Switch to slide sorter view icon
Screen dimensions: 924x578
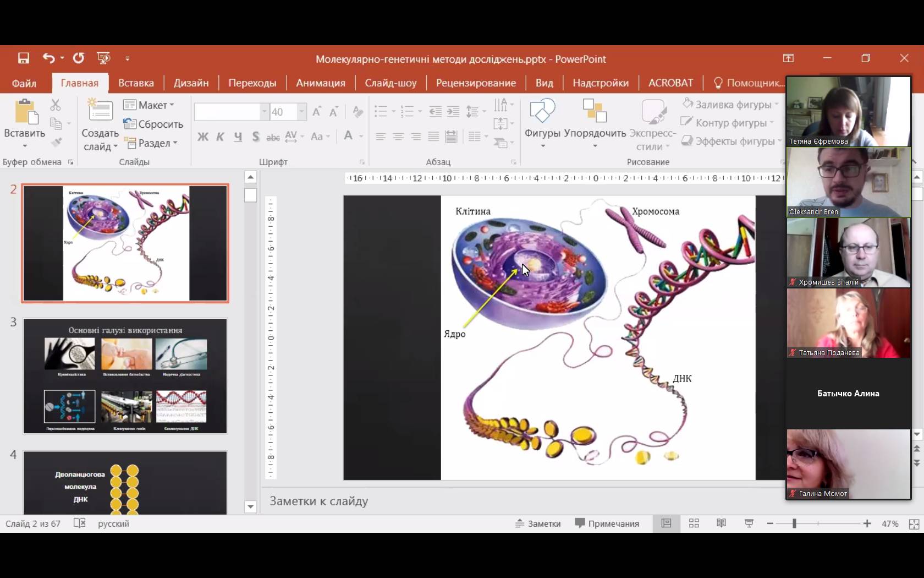tap(694, 524)
